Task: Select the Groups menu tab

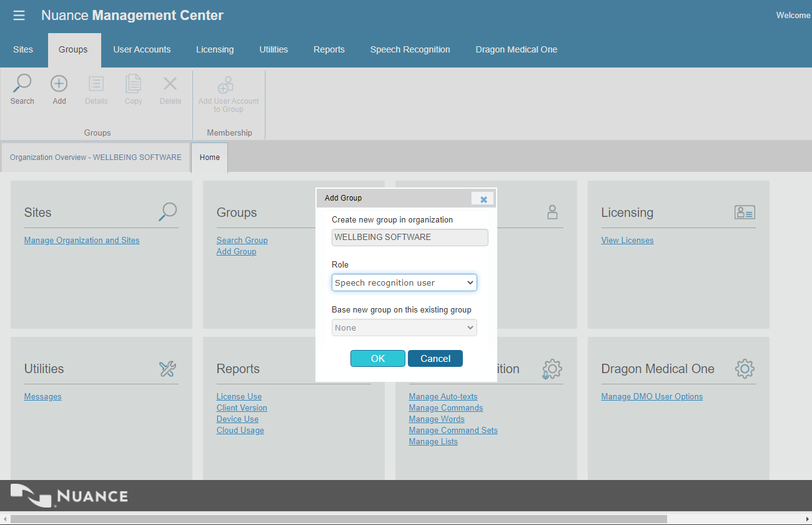Action: [x=73, y=50]
